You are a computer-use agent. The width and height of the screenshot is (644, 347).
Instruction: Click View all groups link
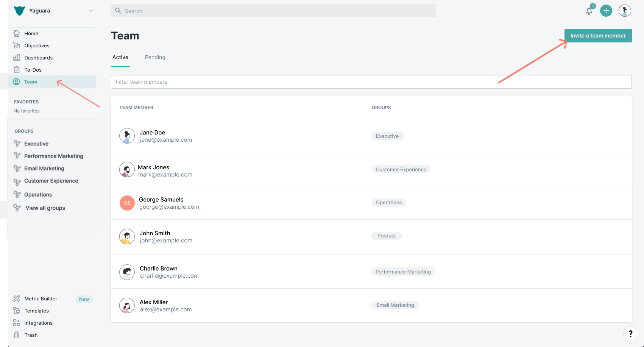point(45,208)
